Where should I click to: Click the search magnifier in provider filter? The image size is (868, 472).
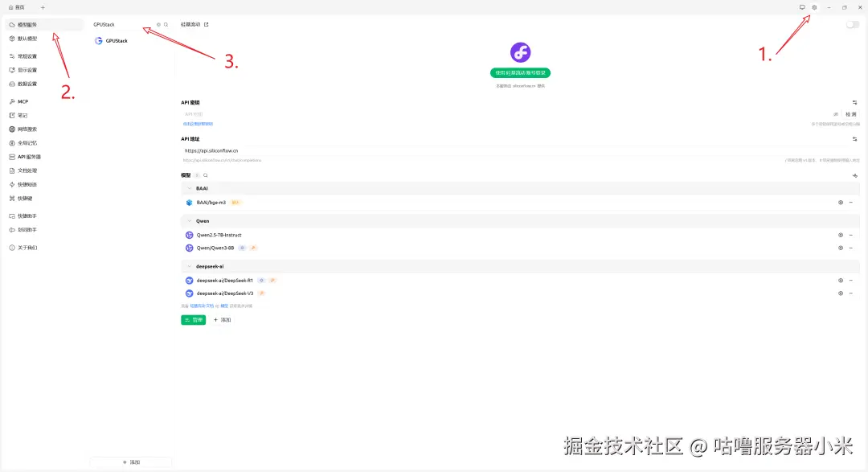pos(166,24)
